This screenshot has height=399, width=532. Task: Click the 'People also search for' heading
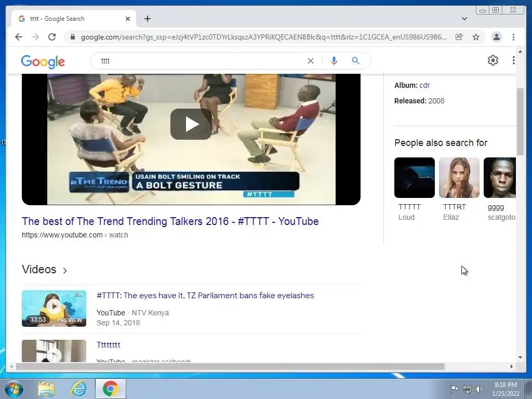441,143
